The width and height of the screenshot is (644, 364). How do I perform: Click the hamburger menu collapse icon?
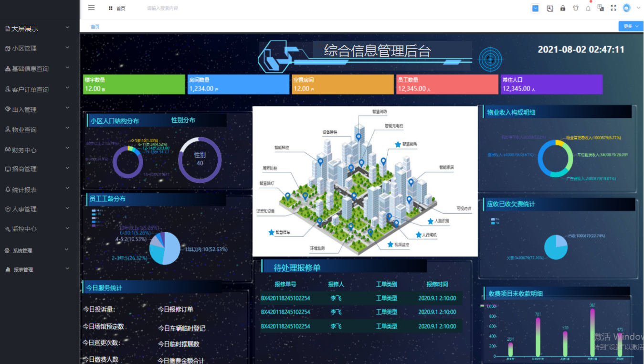click(x=91, y=8)
